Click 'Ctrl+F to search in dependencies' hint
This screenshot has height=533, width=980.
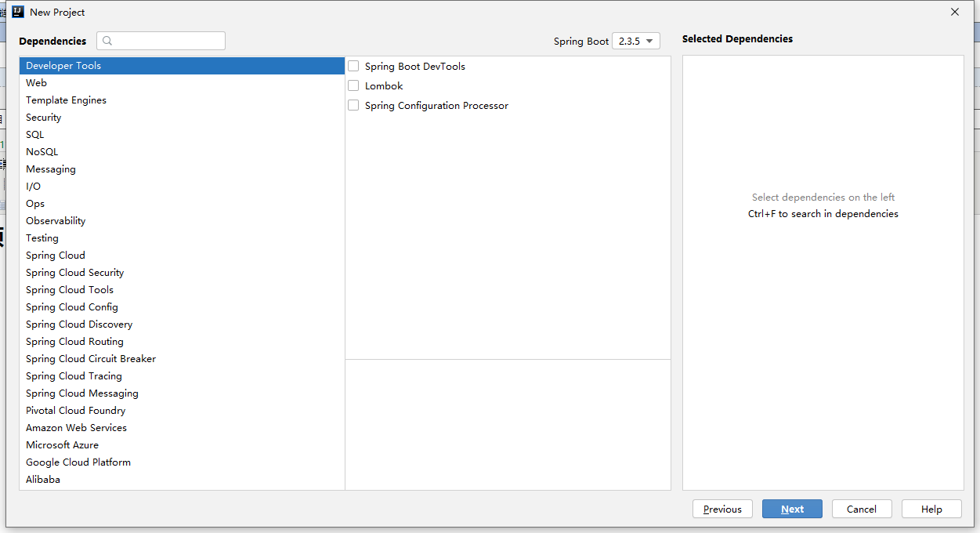click(x=823, y=214)
